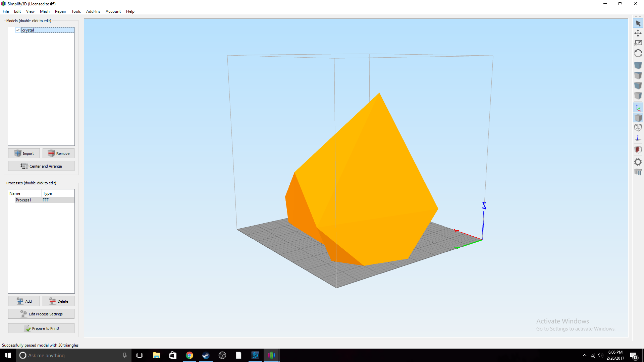This screenshot has height=362, width=644.
Task: Uncheck the crystal model checkbox
Action: [x=18, y=30]
